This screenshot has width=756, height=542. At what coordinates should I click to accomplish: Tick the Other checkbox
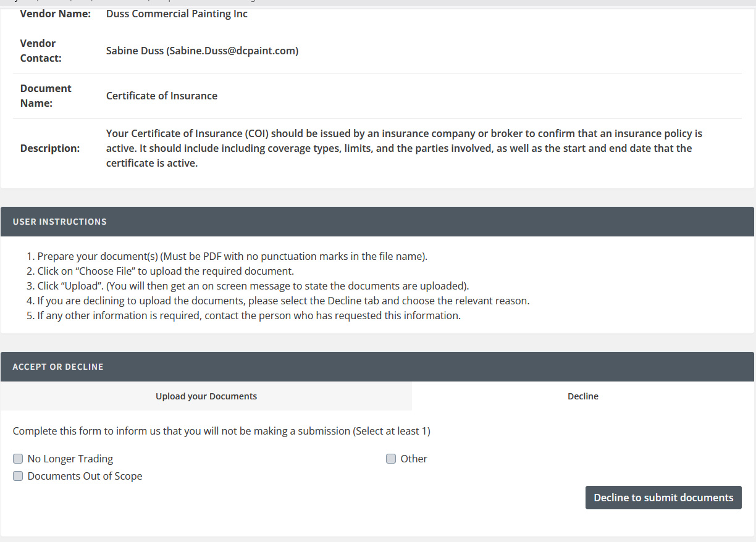(391, 459)
